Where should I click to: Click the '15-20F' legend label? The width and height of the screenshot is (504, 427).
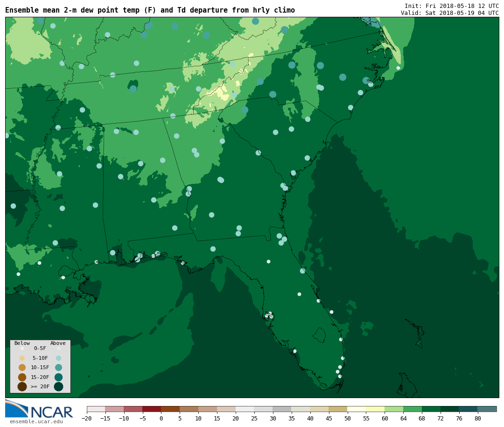40,377
